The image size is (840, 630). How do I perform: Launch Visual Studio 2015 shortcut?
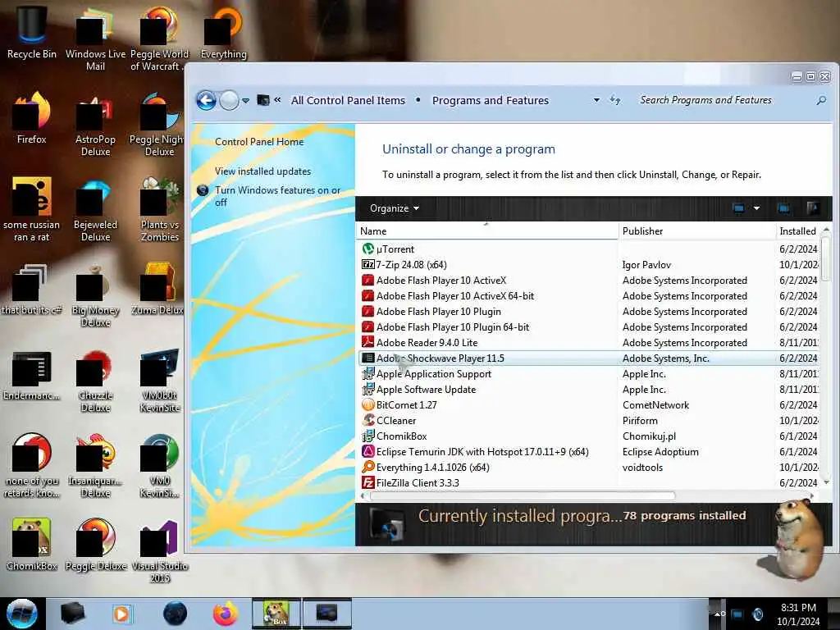pyautogui.click(x=160, y=550)
